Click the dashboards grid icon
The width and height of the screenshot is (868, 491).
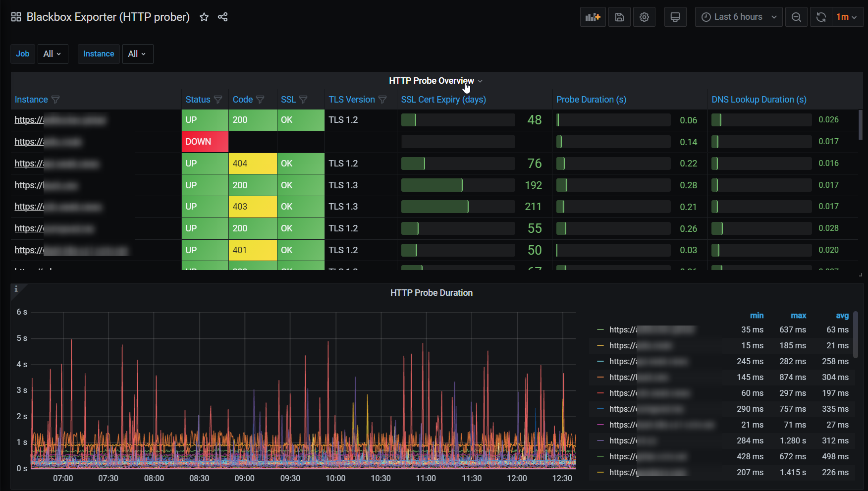click(16, 17)
